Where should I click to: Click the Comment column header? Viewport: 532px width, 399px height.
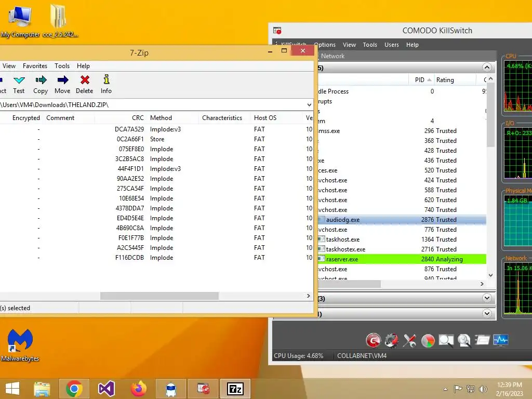(69, 118)
